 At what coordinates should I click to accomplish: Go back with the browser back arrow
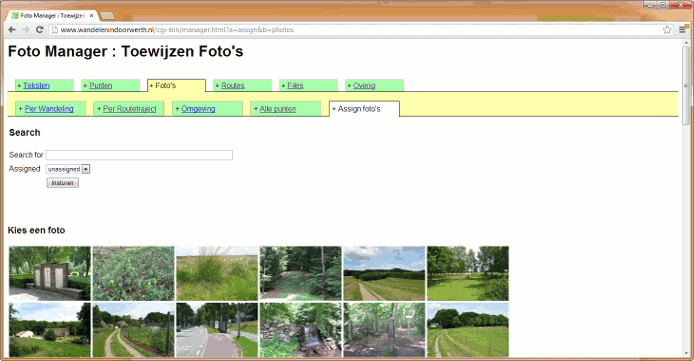12,30
